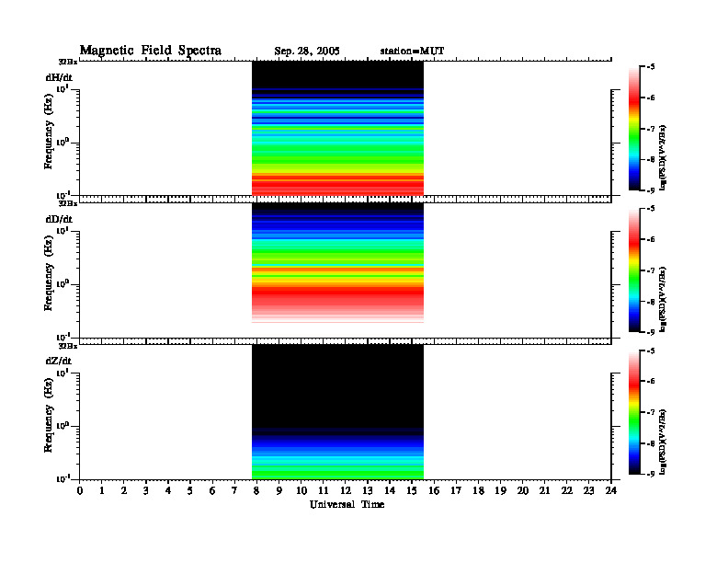Select the dD/dt panel label
The height and width of the screenshot is (563, 728).
59,219
